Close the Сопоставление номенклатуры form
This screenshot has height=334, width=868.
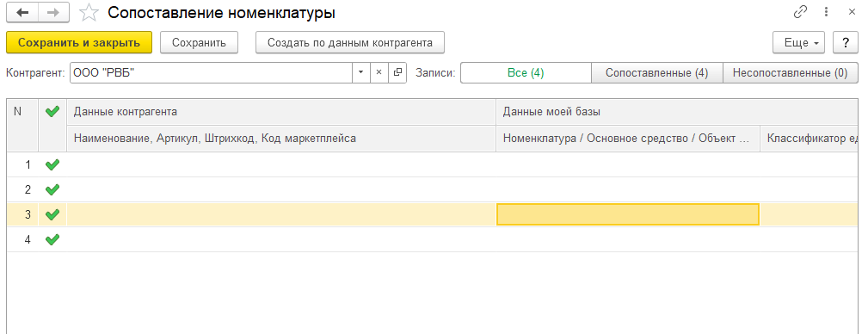point(852,12)
